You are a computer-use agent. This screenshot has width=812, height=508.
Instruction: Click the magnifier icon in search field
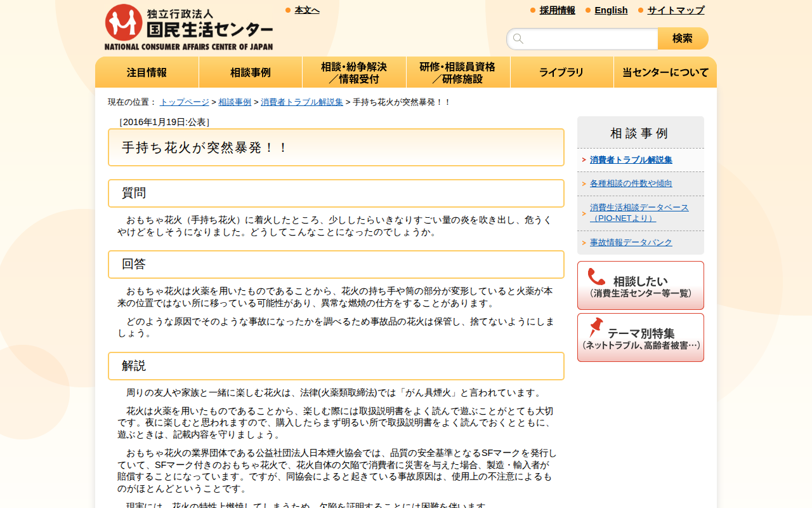click(x=518, y=39)
